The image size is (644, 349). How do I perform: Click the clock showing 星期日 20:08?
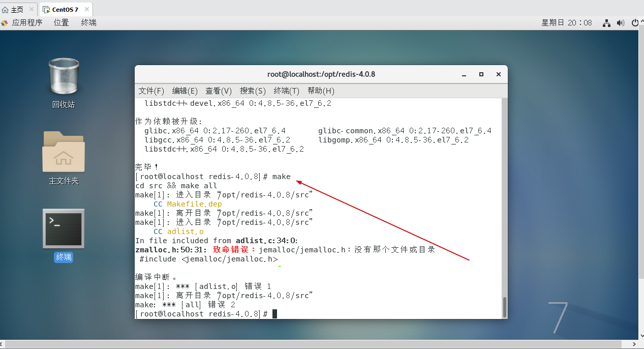point(567,23)
